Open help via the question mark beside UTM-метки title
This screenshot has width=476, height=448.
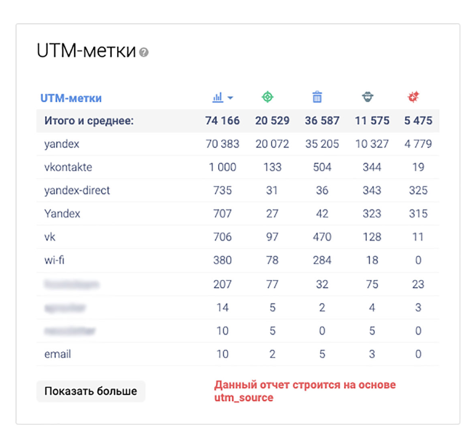pos(143,53)
